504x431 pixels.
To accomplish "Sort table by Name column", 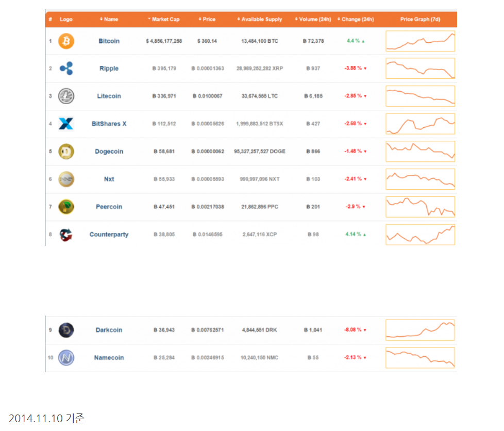I will [109, 19].
